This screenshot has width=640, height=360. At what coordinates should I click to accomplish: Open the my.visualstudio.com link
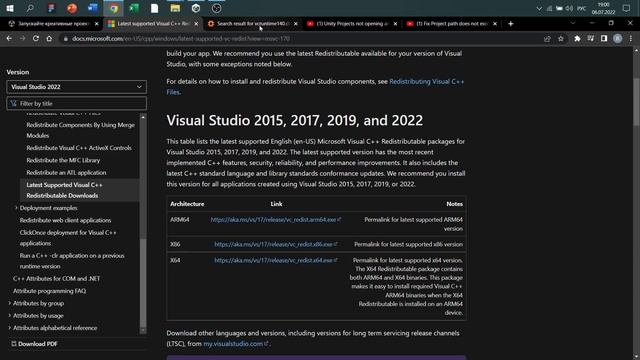coord(236,344)
